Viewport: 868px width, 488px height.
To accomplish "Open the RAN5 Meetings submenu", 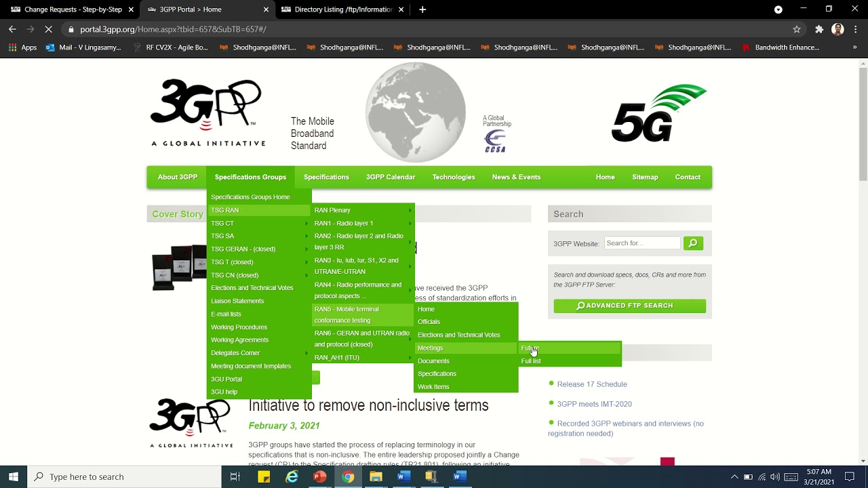I will pos(466,348).
